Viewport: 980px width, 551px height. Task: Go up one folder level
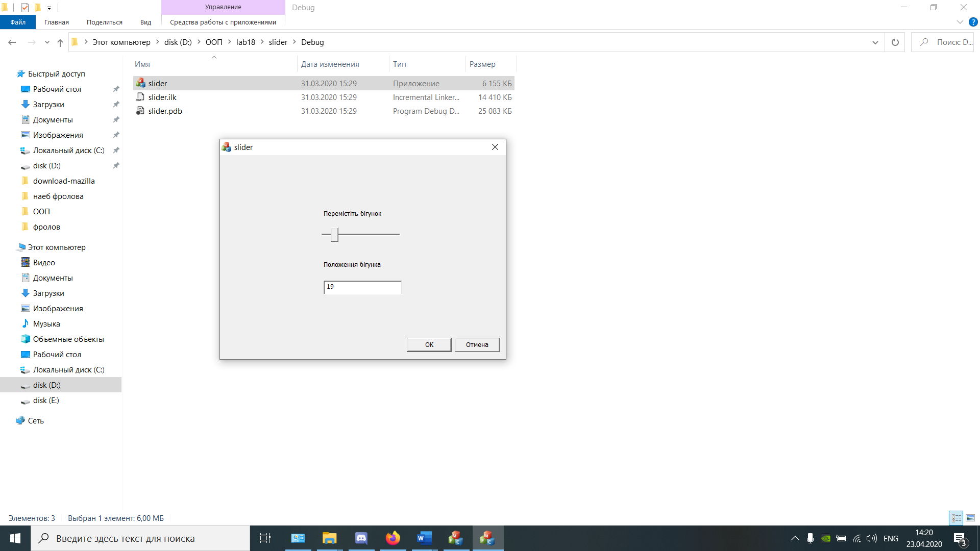60,42
